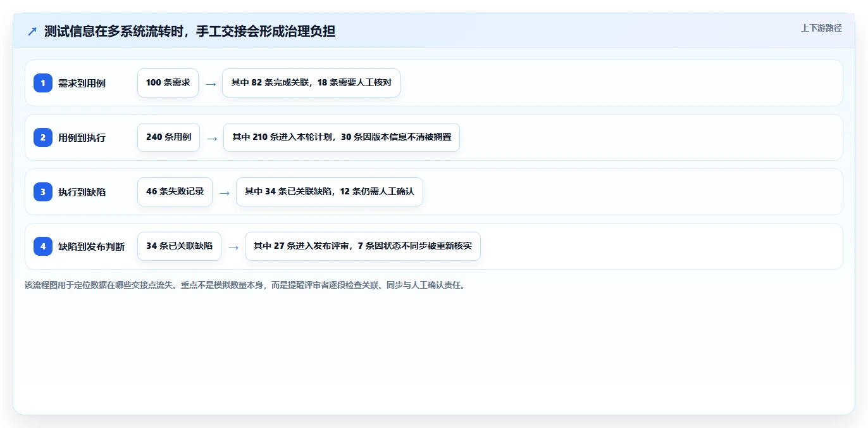Click the arrow after '240 条用例'
The height and width of the screenshot is (428, 868).
[x=212, y=138]
